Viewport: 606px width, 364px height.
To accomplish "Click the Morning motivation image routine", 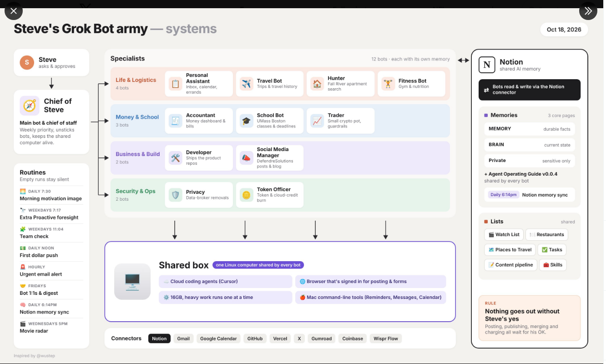I will [x=51, y=195].
